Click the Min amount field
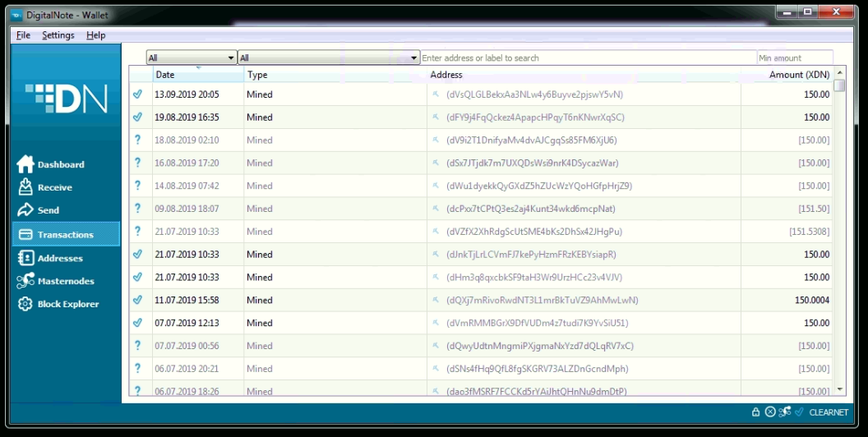 point(795,57)
